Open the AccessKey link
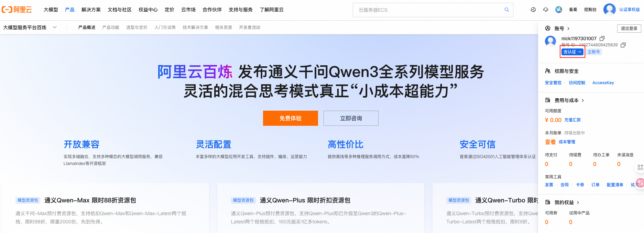This screenshot has width=644, height=233. tap(603, 83)
